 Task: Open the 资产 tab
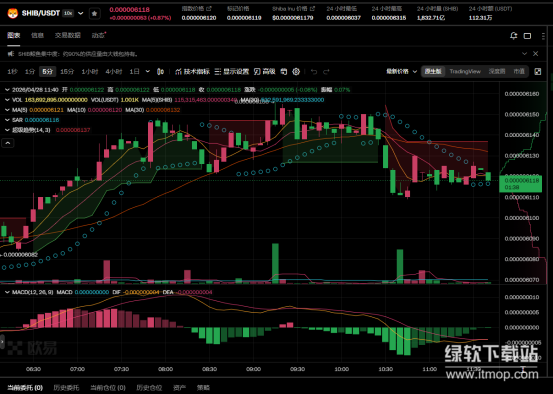180,388
